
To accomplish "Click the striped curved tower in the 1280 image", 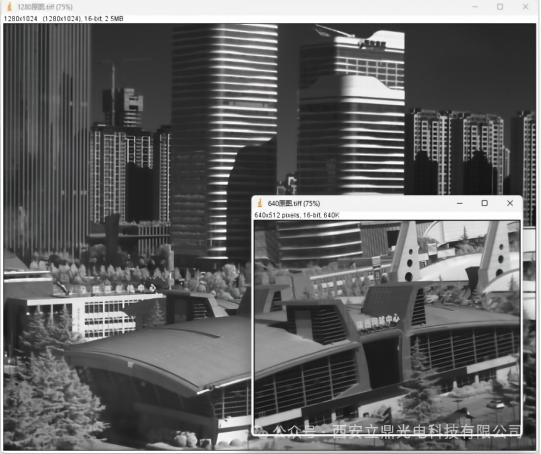I will (x=224, y=138).
